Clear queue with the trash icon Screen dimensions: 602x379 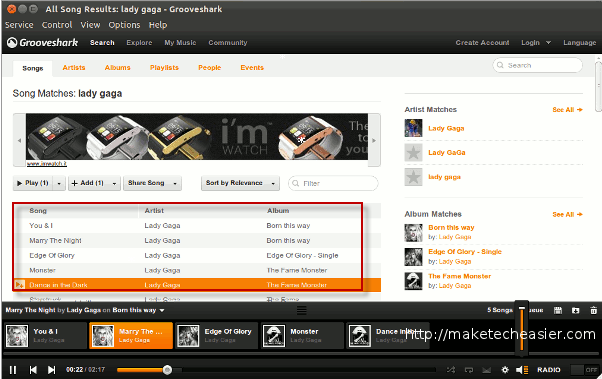594,310
